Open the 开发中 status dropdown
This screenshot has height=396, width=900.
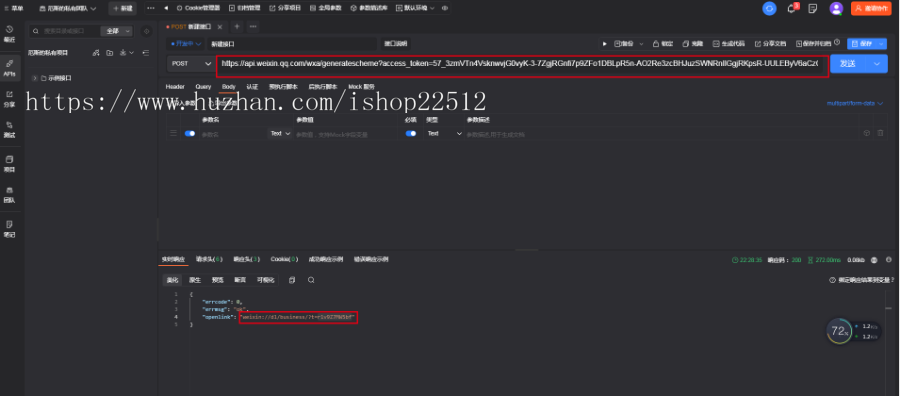click(186, 44)
